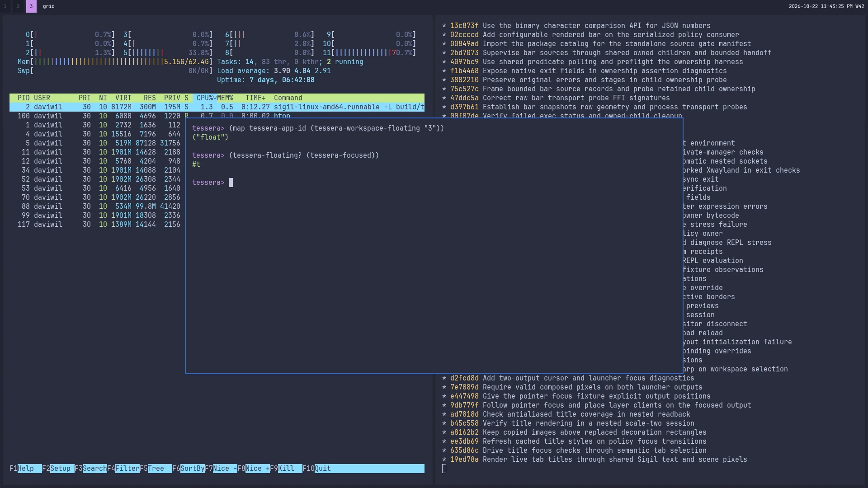Click the git log terminal cursor block
The height and width of the screenshot is (488, 868).
444,469
